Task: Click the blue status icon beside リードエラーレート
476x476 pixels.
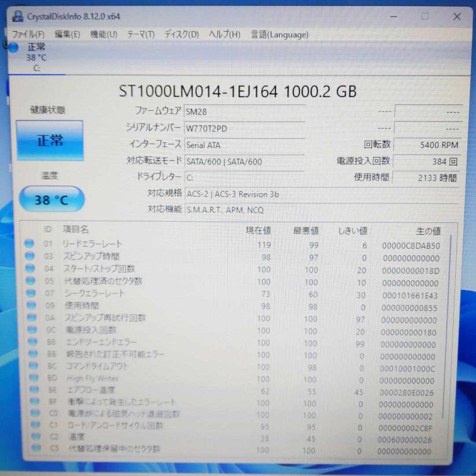Action: coord(29,243)
